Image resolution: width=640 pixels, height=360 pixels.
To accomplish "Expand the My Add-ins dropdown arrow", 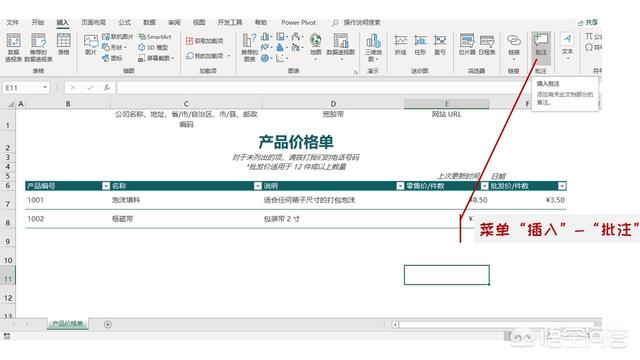I will click(229, 56).
